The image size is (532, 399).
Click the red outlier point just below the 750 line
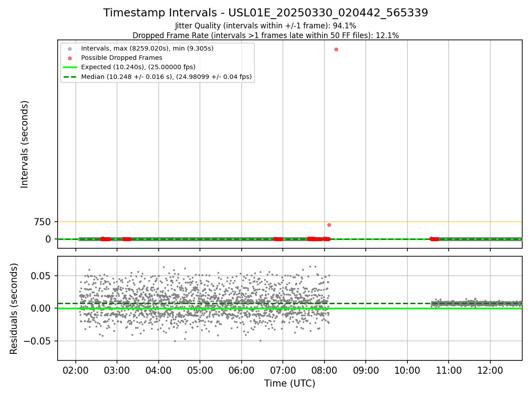[329, 225]
